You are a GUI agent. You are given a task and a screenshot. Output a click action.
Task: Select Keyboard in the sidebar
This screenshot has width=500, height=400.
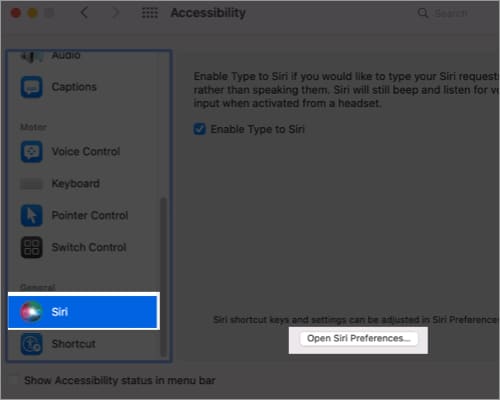83,184
